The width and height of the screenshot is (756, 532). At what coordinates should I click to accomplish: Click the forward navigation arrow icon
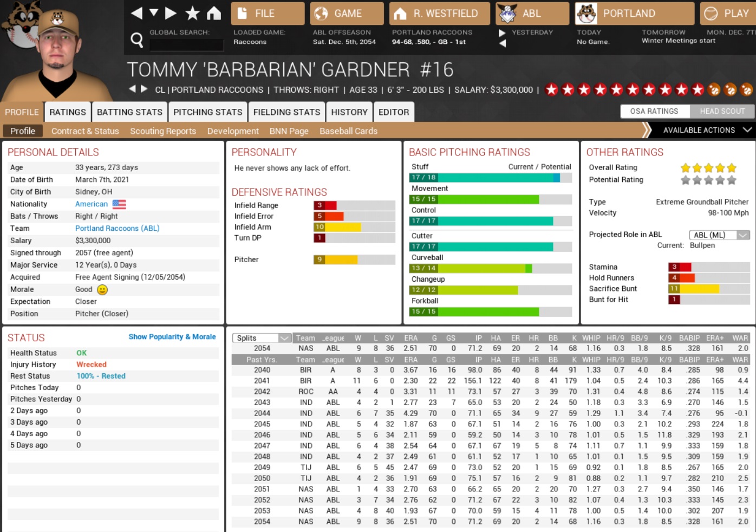coord(171,13)
